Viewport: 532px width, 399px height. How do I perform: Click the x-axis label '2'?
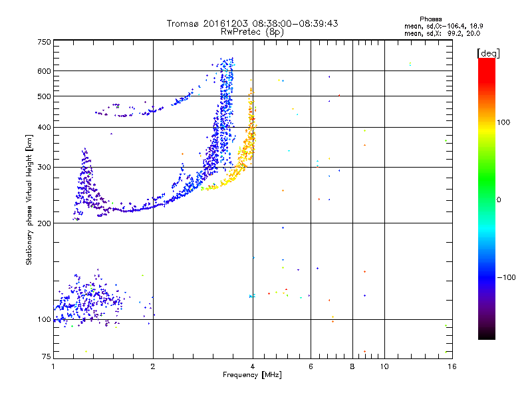pyautogui.click(x=153, y=366)
